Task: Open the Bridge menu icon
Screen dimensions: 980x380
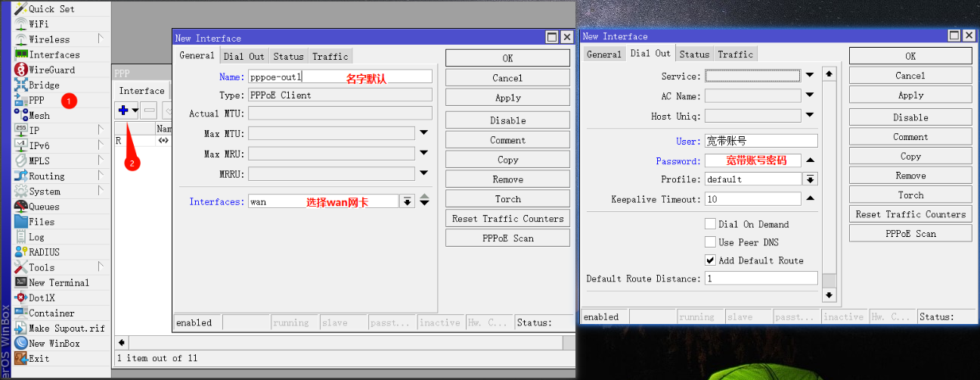Action: [x=21, y=85]
